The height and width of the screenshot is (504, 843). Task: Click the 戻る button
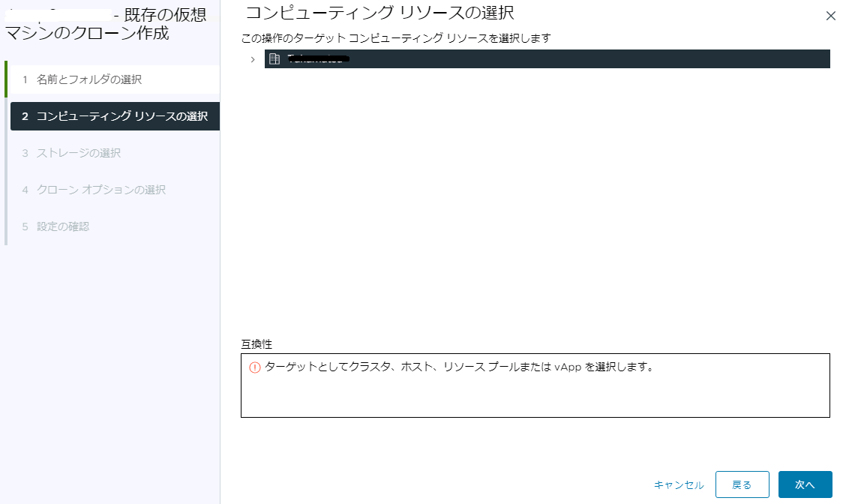(x=742, y=484)
